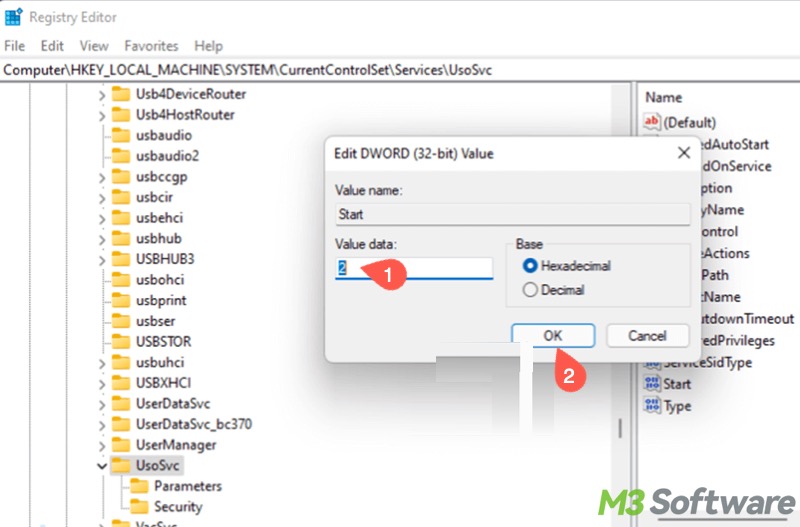Click the Usb4DeviceRouter folder icon
This screenshot has height=527, width=800.
coord(121,94)
